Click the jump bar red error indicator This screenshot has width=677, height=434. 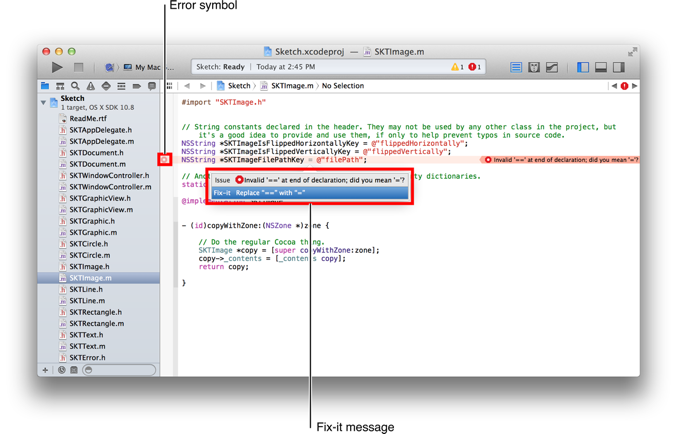pyautogui.click(x=624, y=86)
